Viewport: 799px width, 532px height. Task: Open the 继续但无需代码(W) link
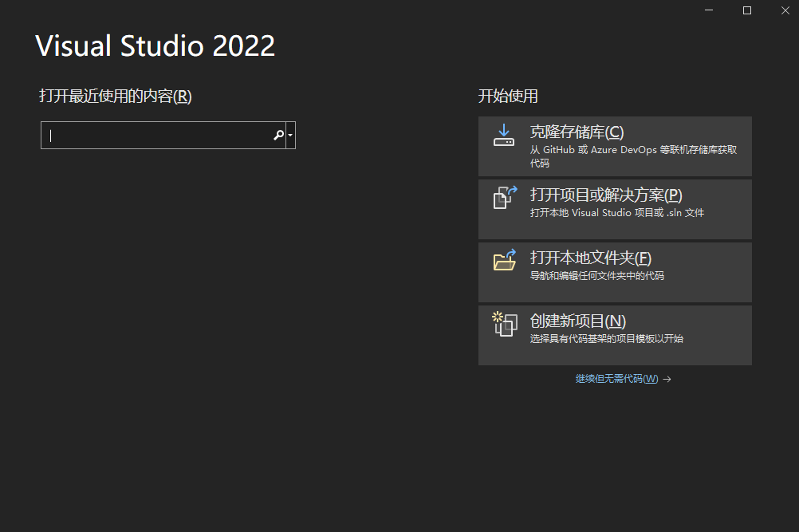tap(616, 379)
